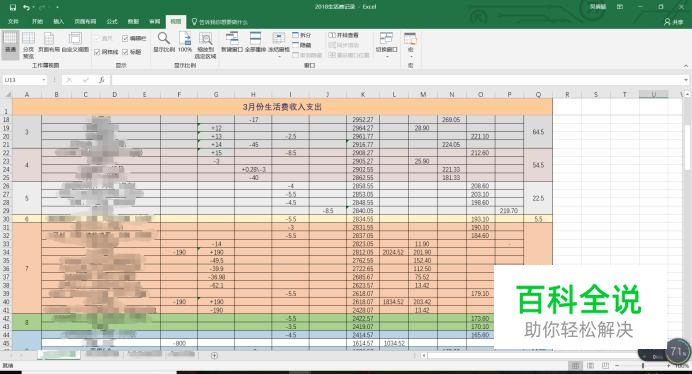Zoom out with status bar minus button
The height and width of the screenshot is (374, 692).
pyautogui.click(x=617, y=366)
